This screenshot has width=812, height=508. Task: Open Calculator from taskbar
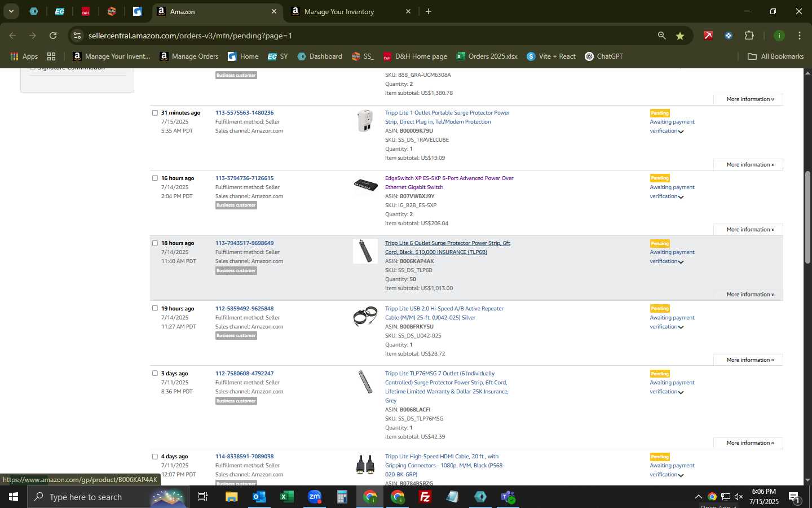tap(342, 497)
